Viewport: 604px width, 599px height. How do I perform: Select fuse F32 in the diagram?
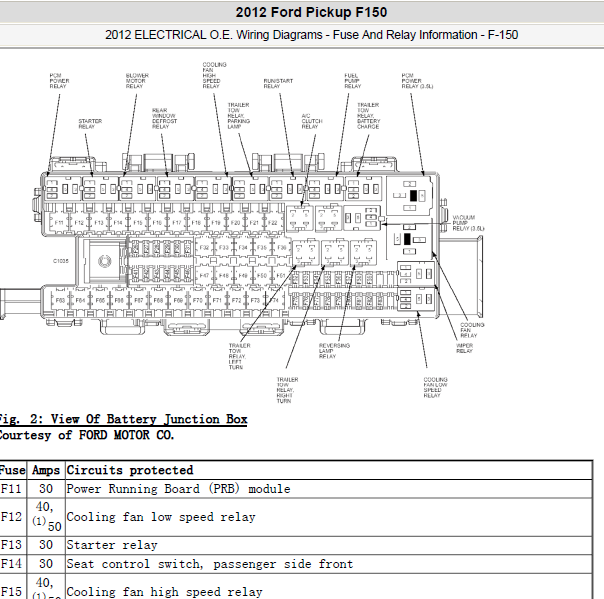(204, 247)
